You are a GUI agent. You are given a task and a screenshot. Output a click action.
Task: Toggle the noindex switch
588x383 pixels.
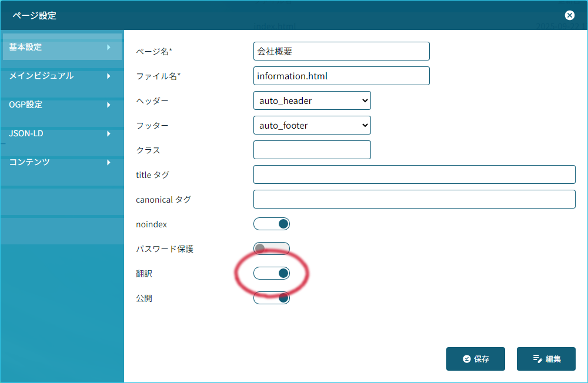tap(272, 224)
